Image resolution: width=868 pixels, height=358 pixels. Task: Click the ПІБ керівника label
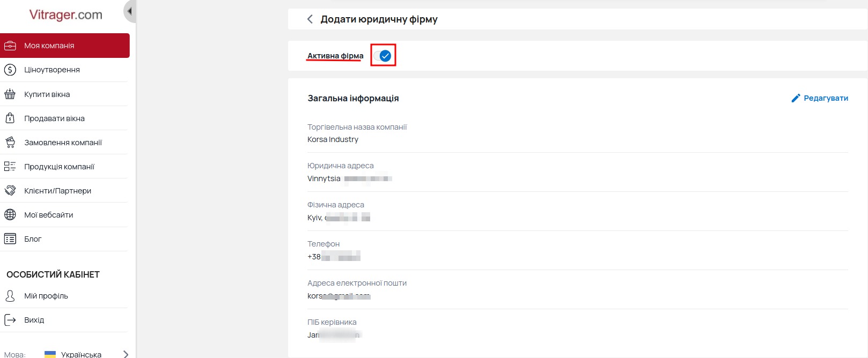point(332,322)
